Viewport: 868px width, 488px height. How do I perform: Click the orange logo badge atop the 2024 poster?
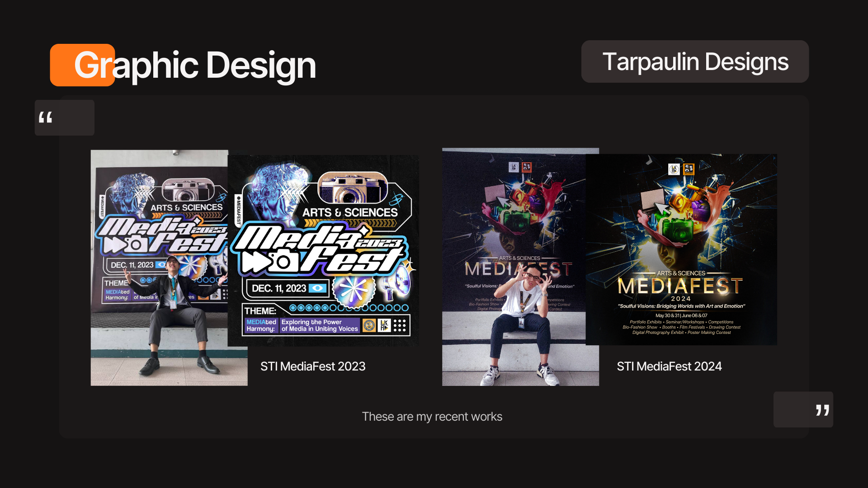(689, 169)
